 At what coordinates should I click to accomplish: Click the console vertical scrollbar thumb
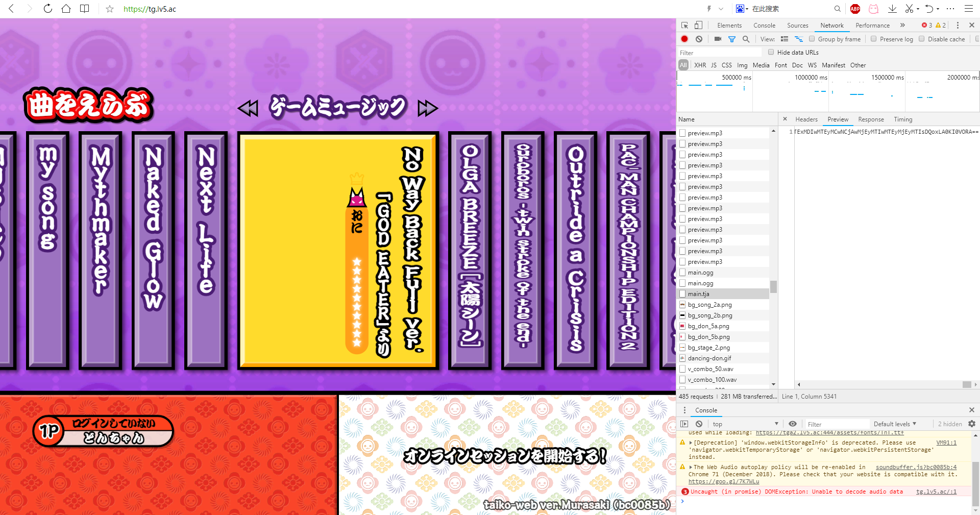pyautogui.click(x=975, y=483)
